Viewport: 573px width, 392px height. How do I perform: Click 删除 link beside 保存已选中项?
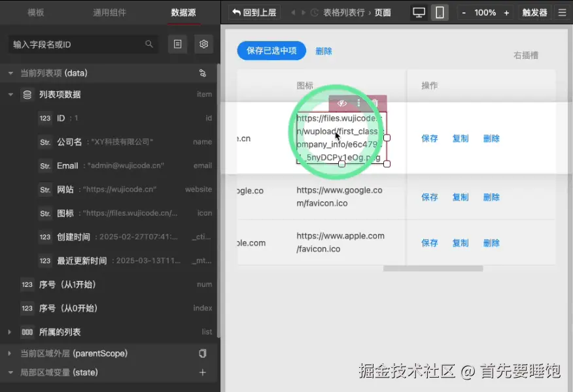[x=323, y=51]
